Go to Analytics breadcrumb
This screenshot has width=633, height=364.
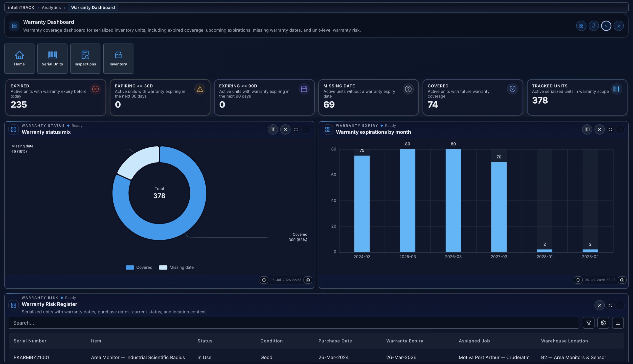(x=51, y=7)
